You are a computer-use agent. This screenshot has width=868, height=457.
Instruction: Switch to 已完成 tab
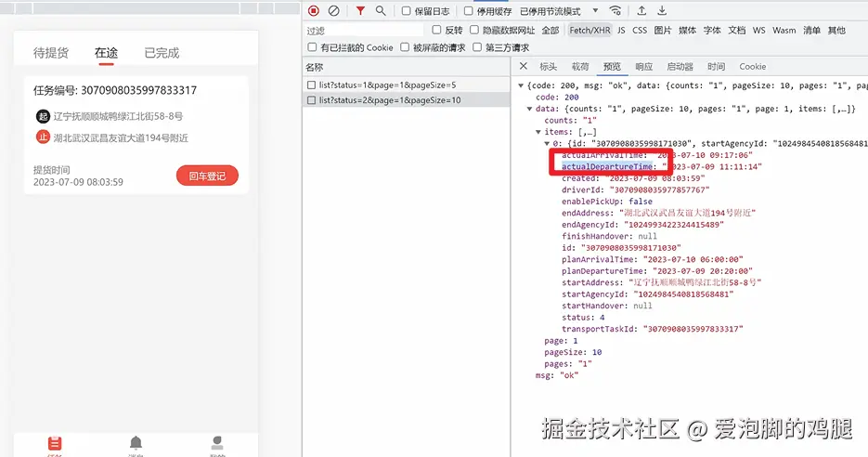(x=162, y=53)
